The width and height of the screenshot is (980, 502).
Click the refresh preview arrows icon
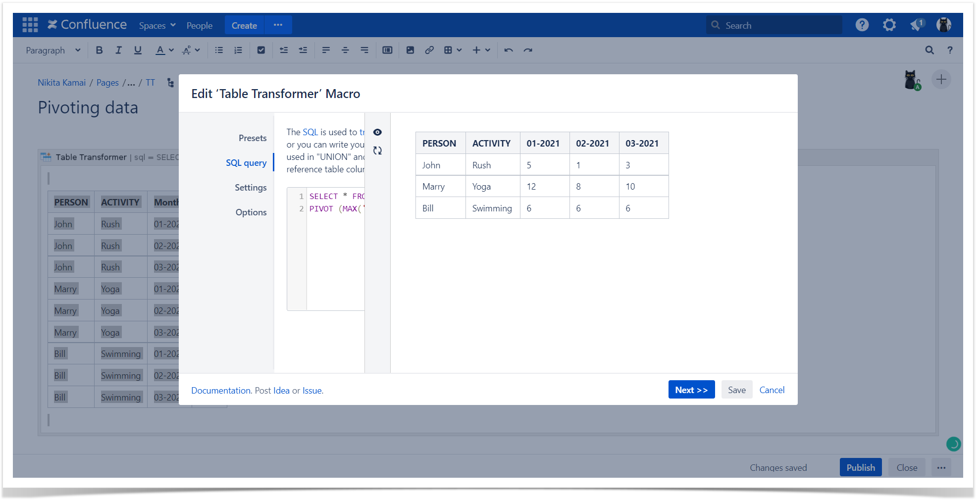(x=377, y=151)
